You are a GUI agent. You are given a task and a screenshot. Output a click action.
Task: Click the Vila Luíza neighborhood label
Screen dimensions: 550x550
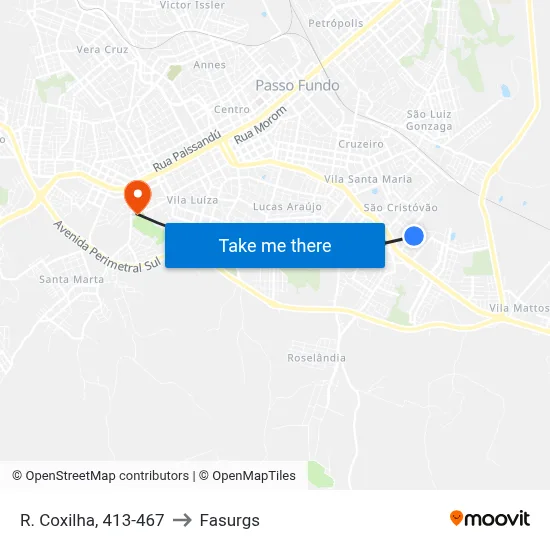[x=192, y=200]
